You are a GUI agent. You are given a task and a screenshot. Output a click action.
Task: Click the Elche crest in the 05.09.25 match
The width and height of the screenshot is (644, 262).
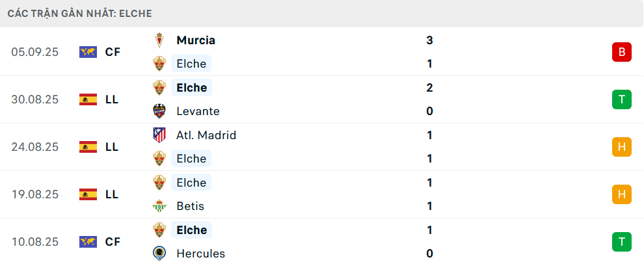[x=159, y=64]
